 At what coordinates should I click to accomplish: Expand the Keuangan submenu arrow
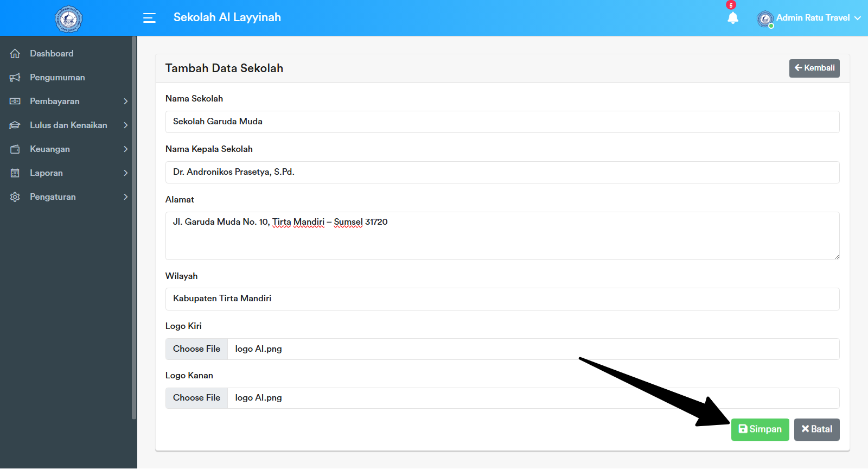pos(125,149)
